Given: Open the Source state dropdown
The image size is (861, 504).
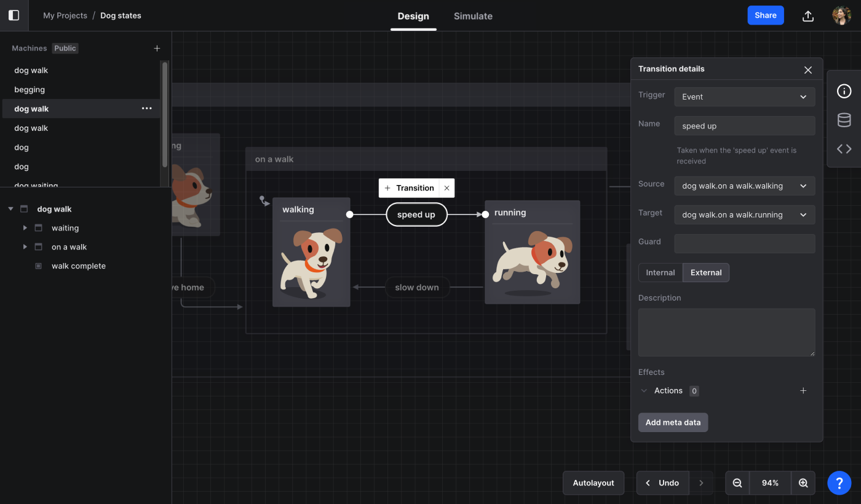Looking at the screenshot, I should click(x=744, y=186).
